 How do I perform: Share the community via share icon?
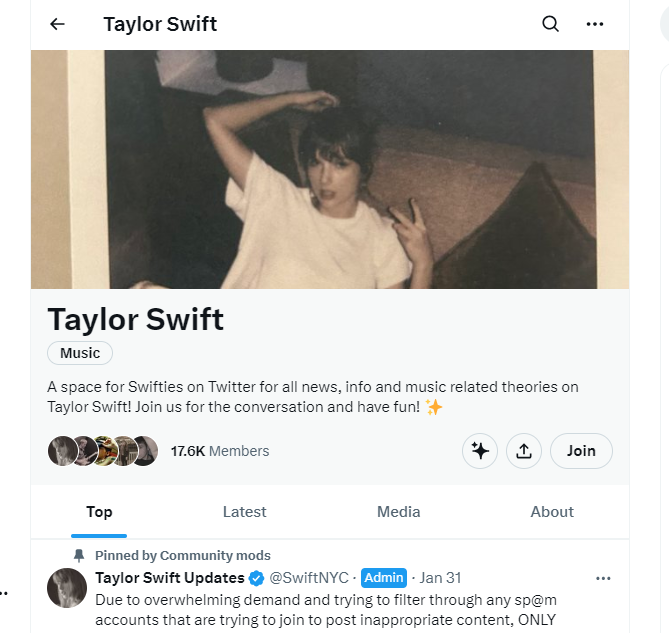(x=524, y=451)
